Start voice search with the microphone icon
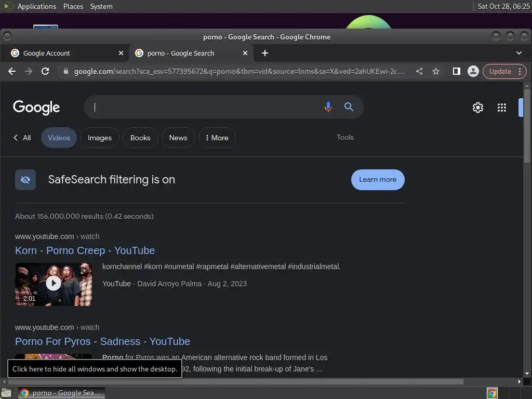Viewport: 532px width, 399px height. (x=328, y=107)
